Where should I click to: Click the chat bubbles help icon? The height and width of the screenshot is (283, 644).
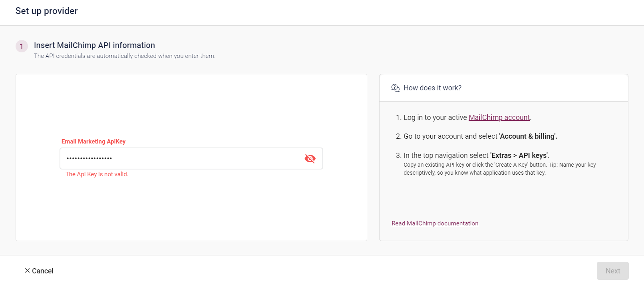pos(396,88)
